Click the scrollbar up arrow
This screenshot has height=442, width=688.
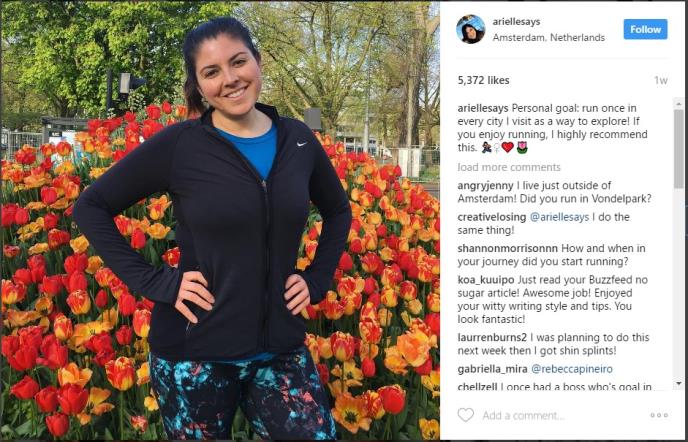[679, 104]
